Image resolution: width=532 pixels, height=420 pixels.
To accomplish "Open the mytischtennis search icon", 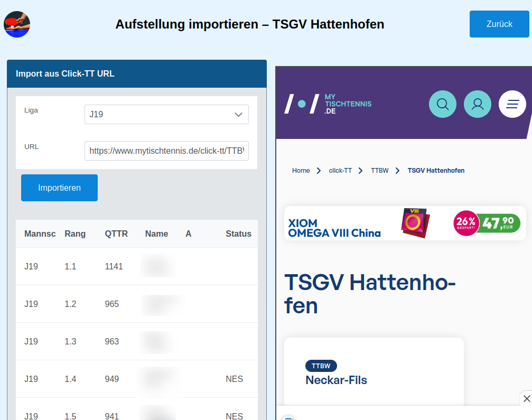I will [442, 104].
